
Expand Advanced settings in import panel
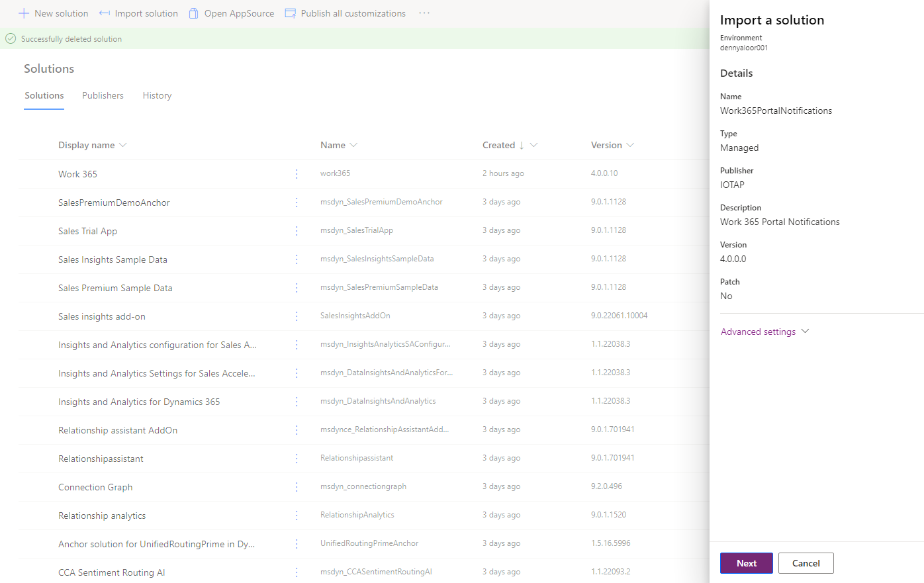click(x=764, y=332)
